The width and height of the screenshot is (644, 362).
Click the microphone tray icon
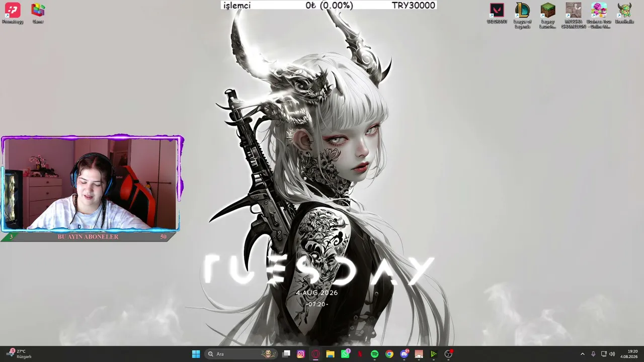593,354
